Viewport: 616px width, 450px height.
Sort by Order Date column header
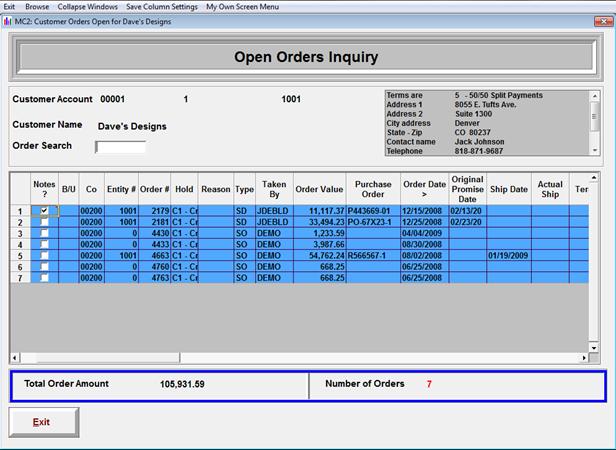[x=424, y=189]
